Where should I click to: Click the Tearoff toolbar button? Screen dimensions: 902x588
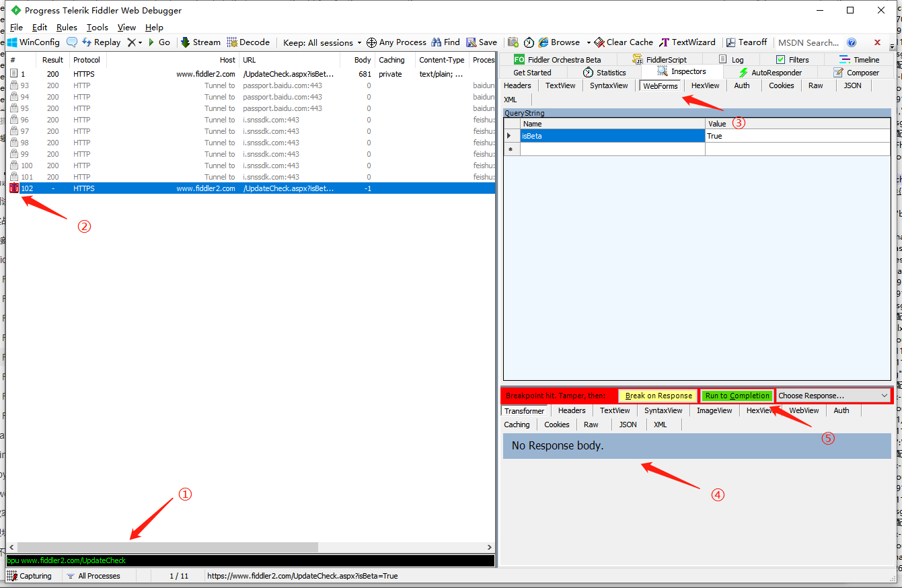point(747,42)
